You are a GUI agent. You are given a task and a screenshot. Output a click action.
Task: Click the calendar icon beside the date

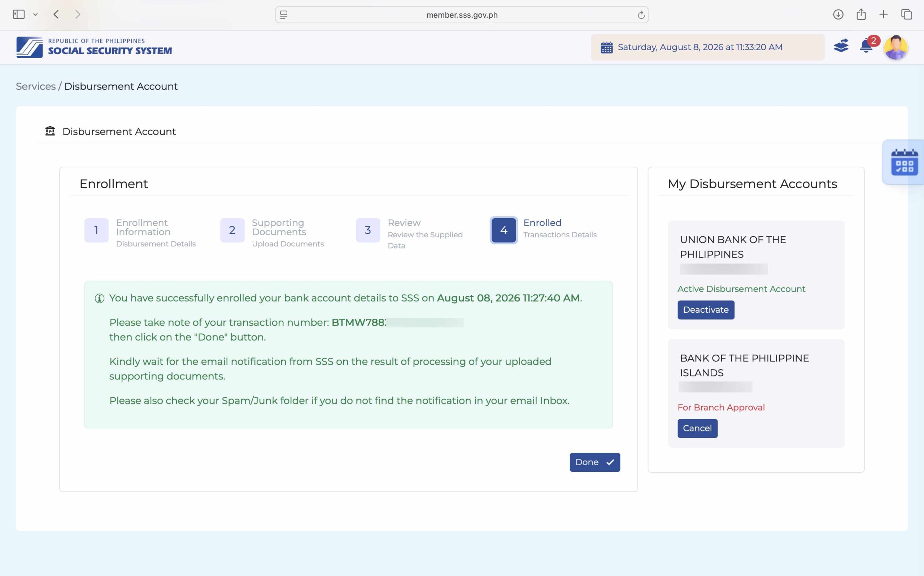(606, 48)
